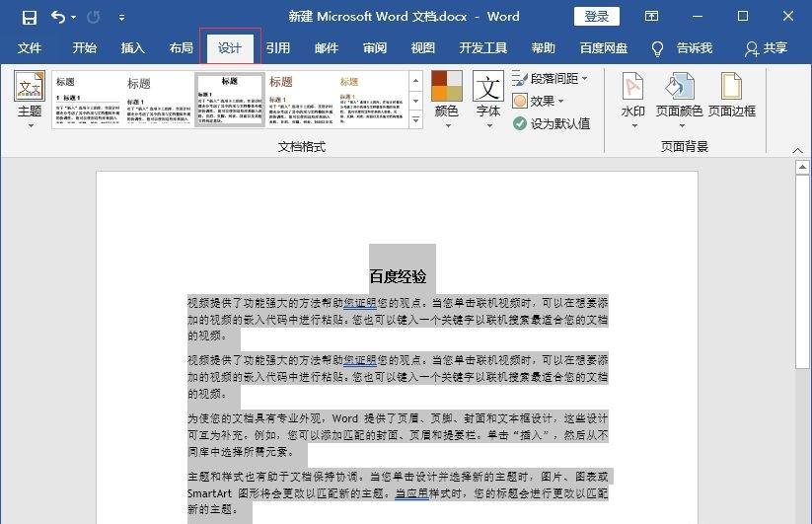Open the 主题 themes gallery

(x=30, y=100)
